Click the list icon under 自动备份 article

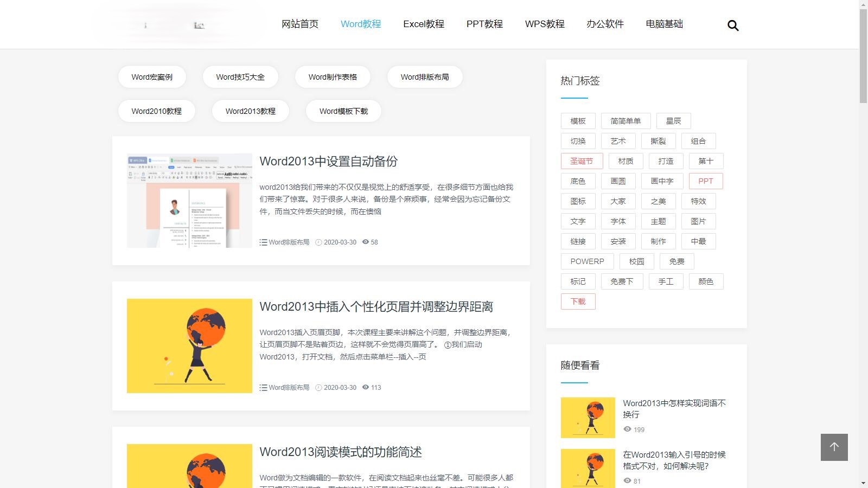pyautogui.click(x=263, y=242)
